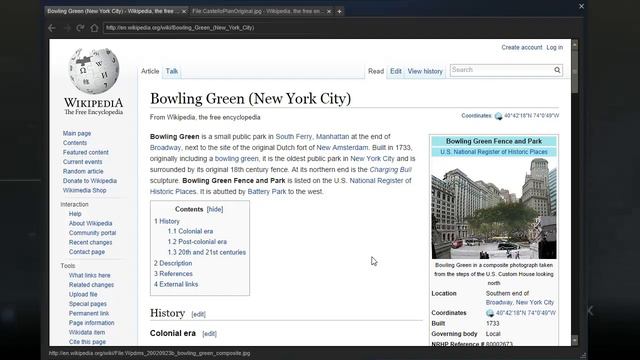Open Wikimedia Shop link
The width and height of the screenshot is (640, 360).
[x=84, y=191]
